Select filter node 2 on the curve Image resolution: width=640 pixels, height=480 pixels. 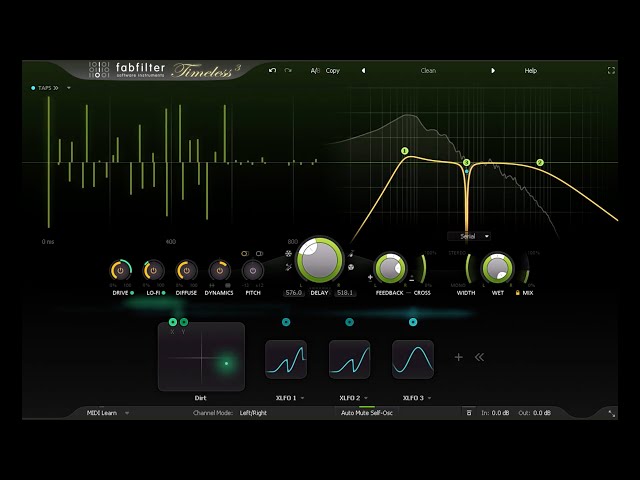click(540, 162)
